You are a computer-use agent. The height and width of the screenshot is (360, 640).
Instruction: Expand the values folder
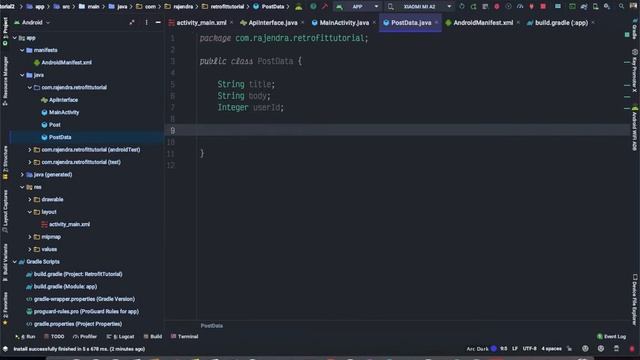click(29, 249)
